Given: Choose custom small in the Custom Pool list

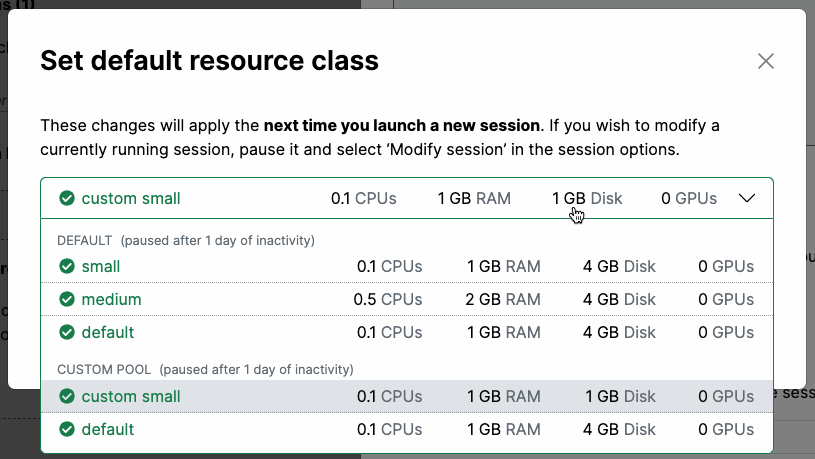Looking at the screenshot, I should [x=407, y=396].
